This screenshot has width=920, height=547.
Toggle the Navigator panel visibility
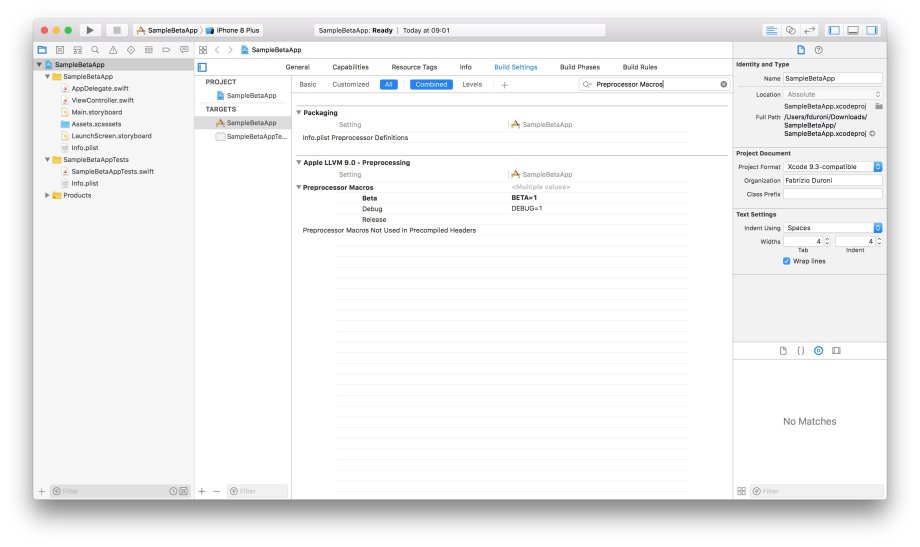(x=834, y=30)
